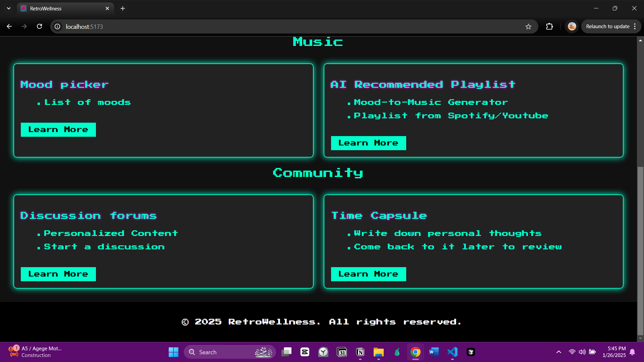Viewport: 644px width, 362px height.
Task: Open Visual Studio Code from taskbar
Action: [452, 352]
